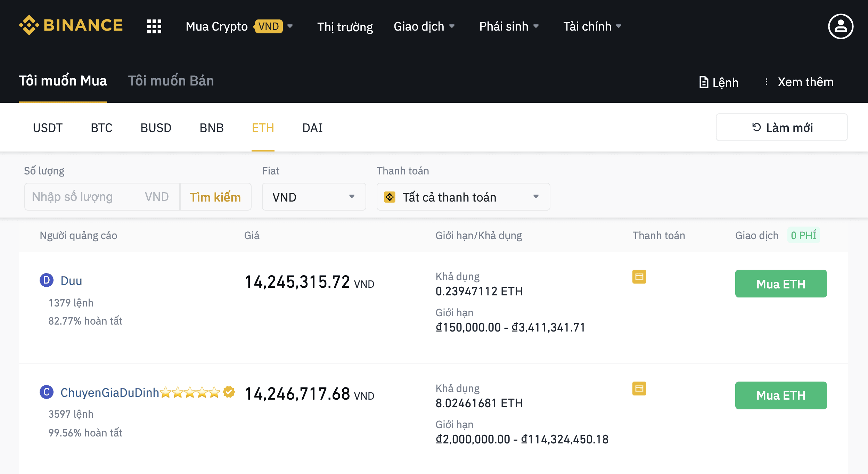
Task: Click the star rating beside ChuyenGiaDuDinh
Action: [190, 392]
